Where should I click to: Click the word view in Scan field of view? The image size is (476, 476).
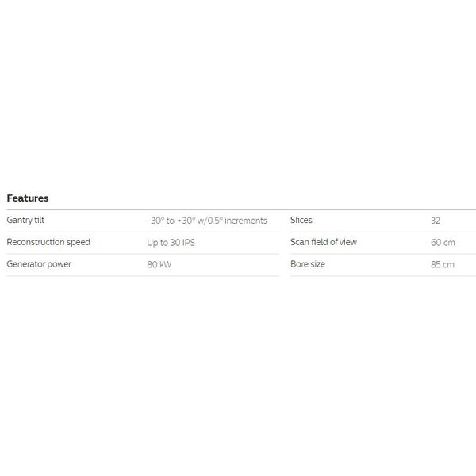click(348, 242)
